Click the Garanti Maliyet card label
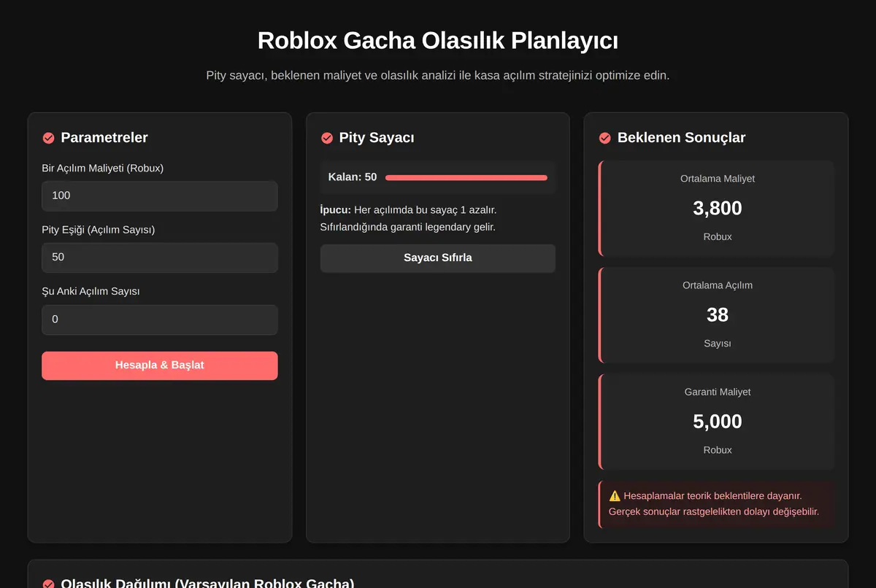Screen dimensions: 876x588 coord(718,392)
